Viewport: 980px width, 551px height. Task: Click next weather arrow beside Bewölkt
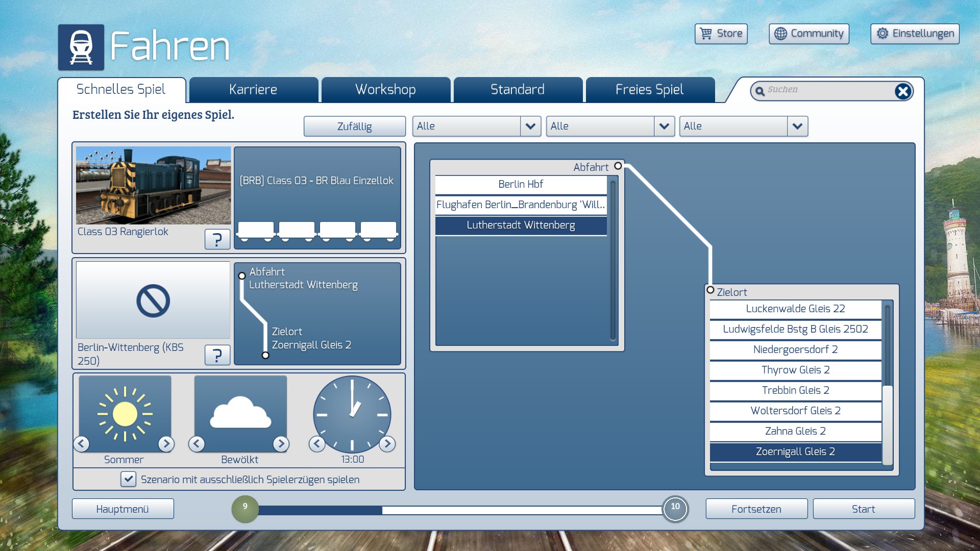tap(281, 444)
